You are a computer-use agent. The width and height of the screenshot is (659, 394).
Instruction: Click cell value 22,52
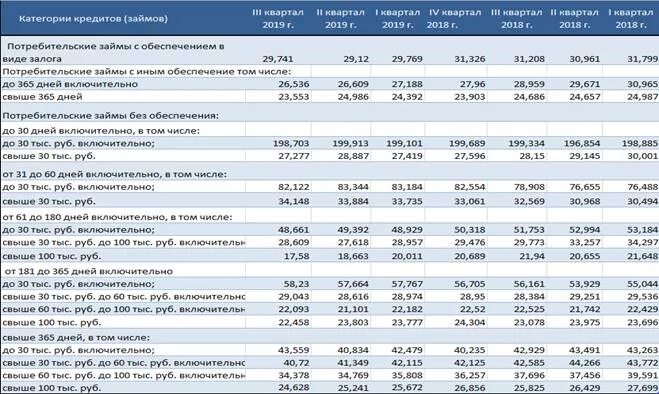click(472, 309)
